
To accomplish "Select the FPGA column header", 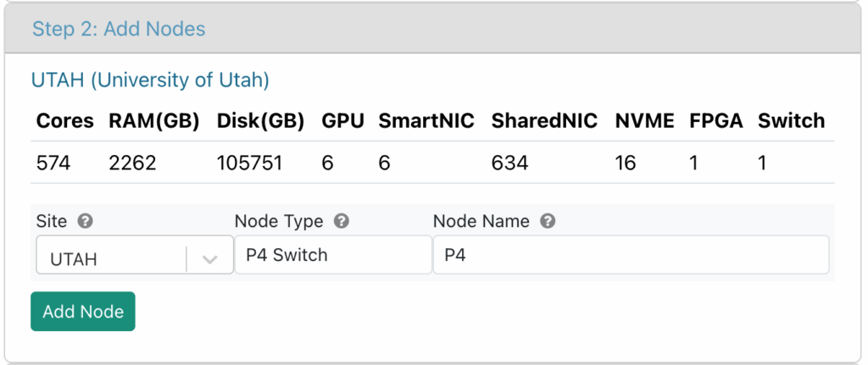I will (x=715, y=120).
